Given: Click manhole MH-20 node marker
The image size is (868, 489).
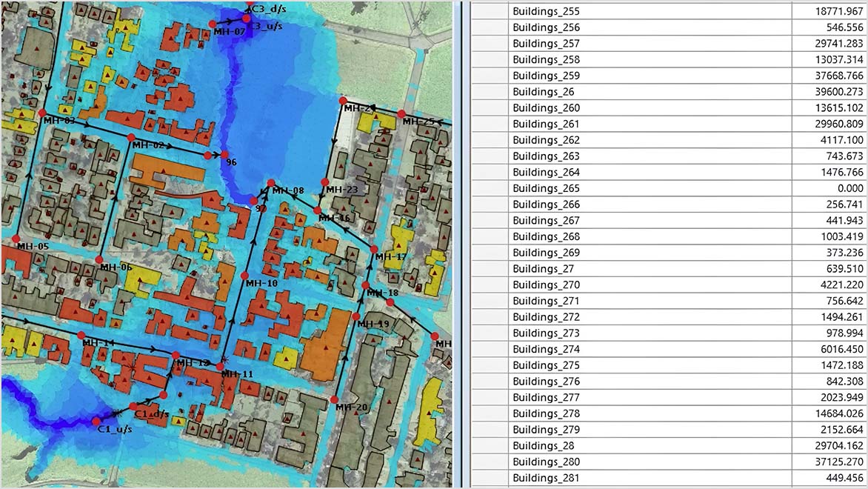Looking at the screenshot, I should 334,399.
